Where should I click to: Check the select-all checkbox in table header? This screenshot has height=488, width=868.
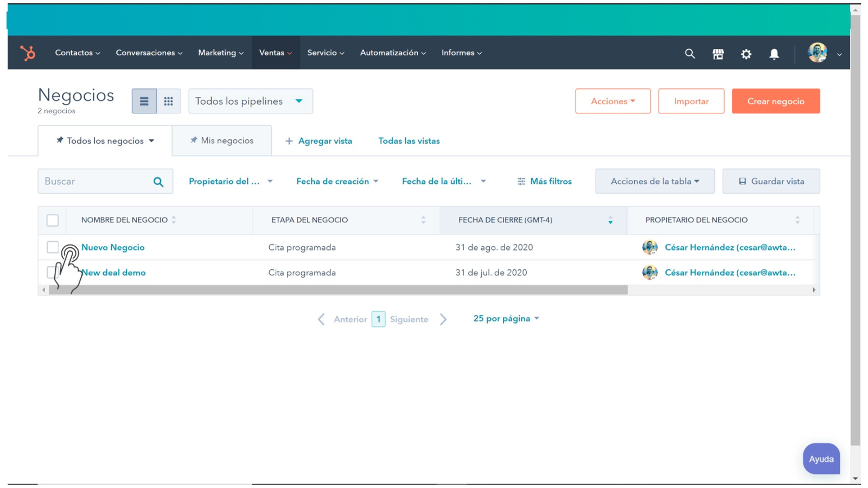pyautogui.click(x=53, y=220)
